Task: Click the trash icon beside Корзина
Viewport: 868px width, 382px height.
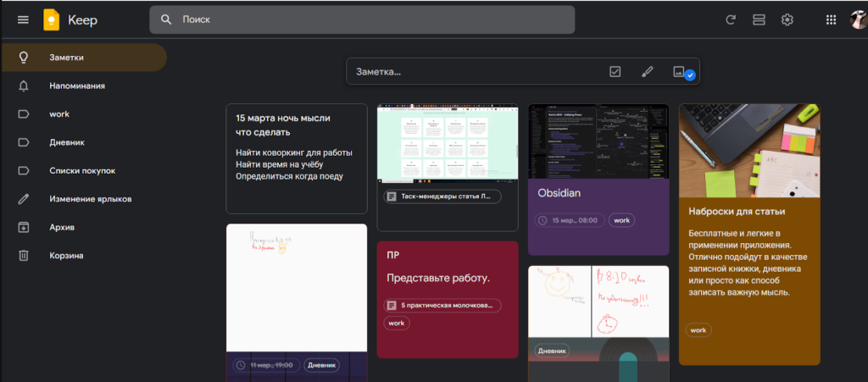Action: point(23,256)
